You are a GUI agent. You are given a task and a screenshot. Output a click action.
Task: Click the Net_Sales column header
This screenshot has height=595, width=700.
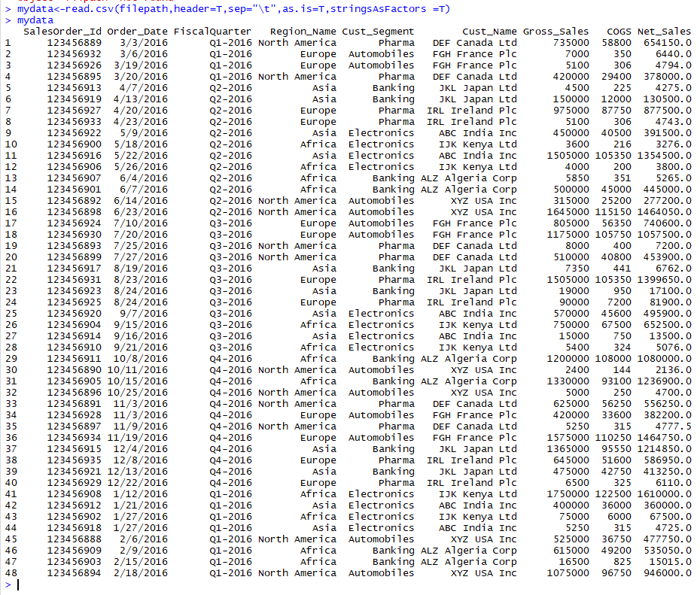(x=666, y=31)
